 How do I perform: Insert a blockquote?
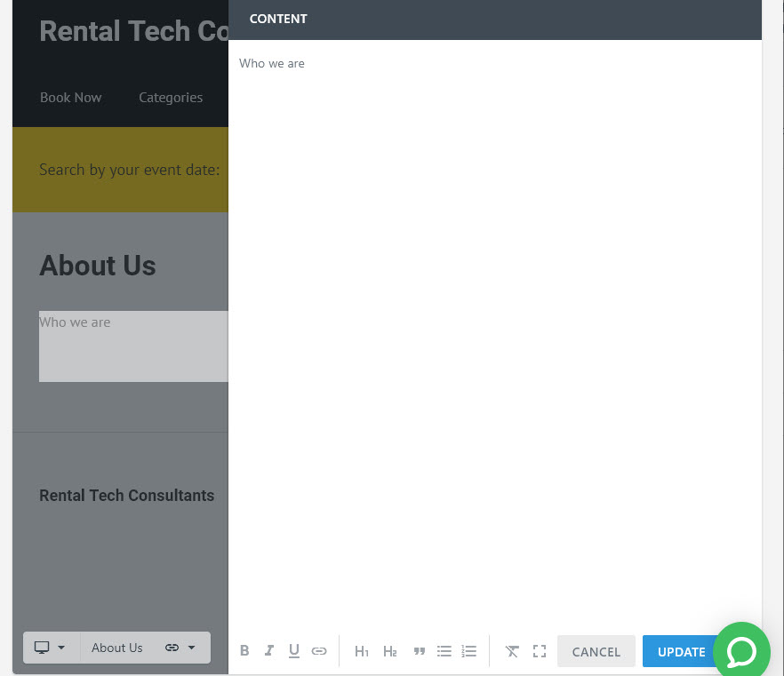coord(419,651)
